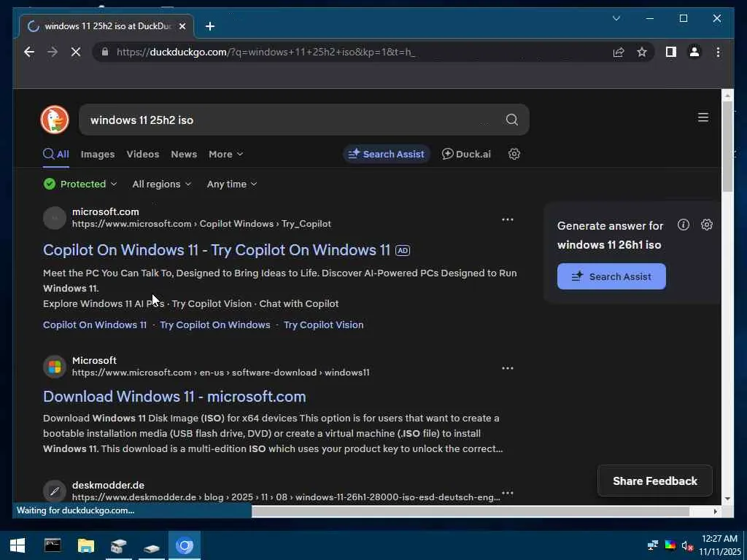Open search settings gear beside Duck.ai

click(514, 154)
